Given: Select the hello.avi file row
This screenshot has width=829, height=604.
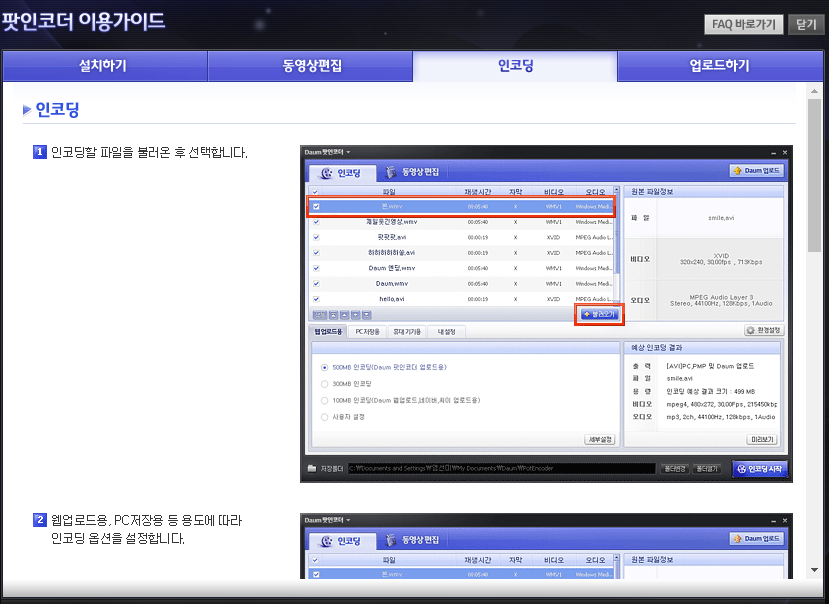Looking at the screenshot, I should pos(461,299).
